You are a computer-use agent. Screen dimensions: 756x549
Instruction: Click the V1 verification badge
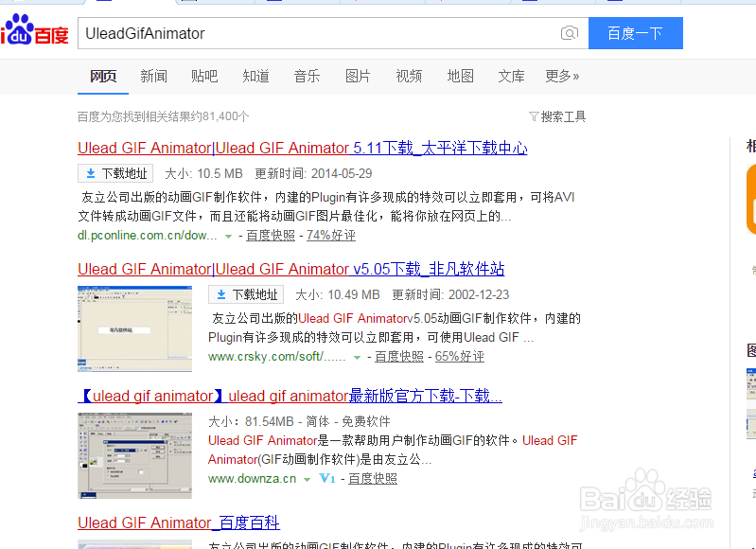[x=326, y=478]
